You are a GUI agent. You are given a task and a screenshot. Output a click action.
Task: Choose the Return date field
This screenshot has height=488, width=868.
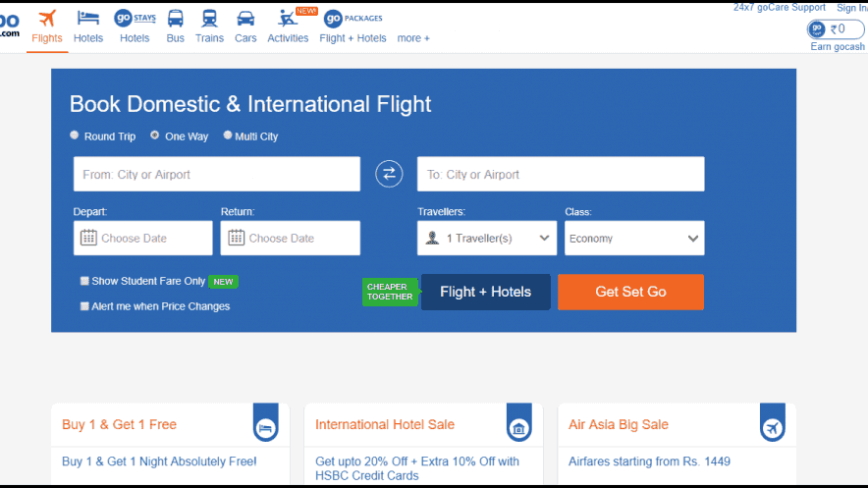click(x=290, y=238)
